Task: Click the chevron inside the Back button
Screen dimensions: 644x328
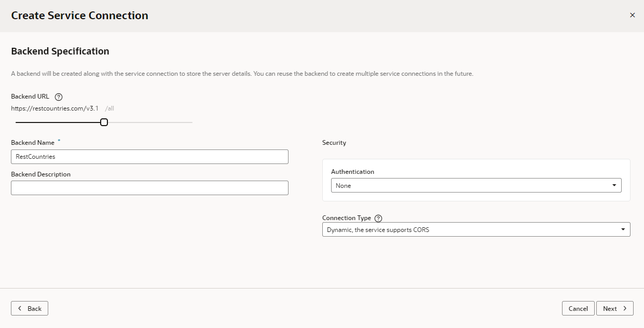Action: coord(21,308)
